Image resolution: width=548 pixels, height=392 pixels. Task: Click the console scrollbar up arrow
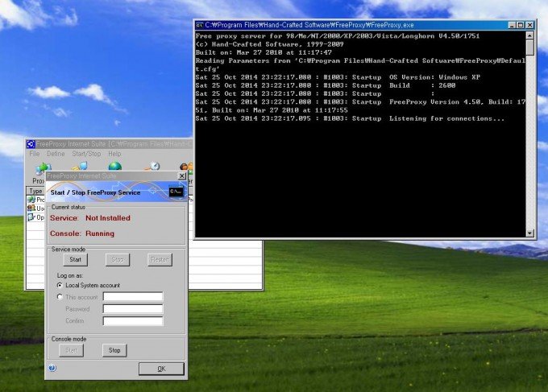[x=529, y=35]
